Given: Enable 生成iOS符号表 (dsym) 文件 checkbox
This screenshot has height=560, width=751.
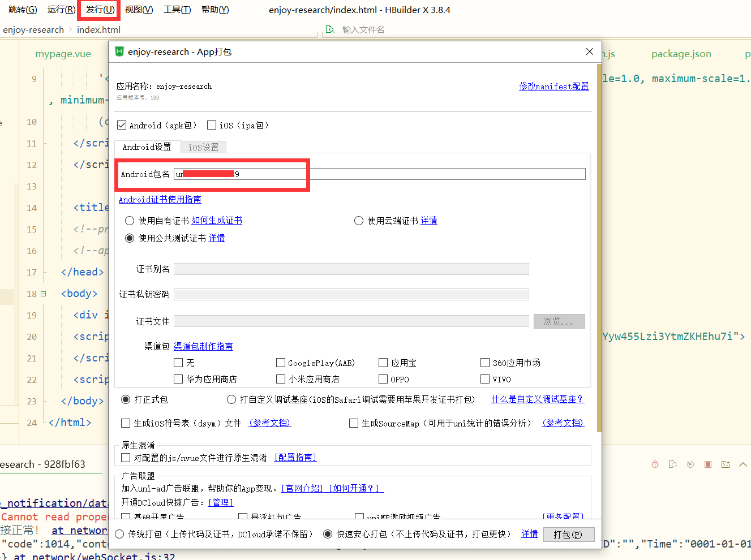Looking at the screenshot, I should (126, 423).
